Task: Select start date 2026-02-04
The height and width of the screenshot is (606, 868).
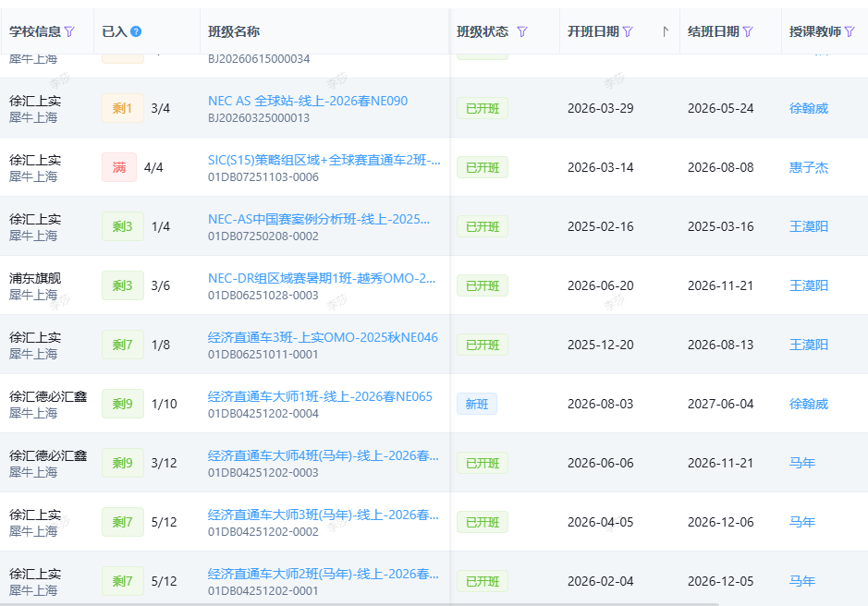Action: (601, 582)
